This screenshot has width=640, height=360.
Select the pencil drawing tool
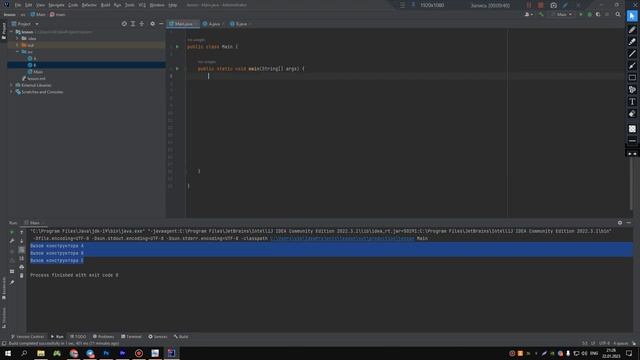(632, 29)
